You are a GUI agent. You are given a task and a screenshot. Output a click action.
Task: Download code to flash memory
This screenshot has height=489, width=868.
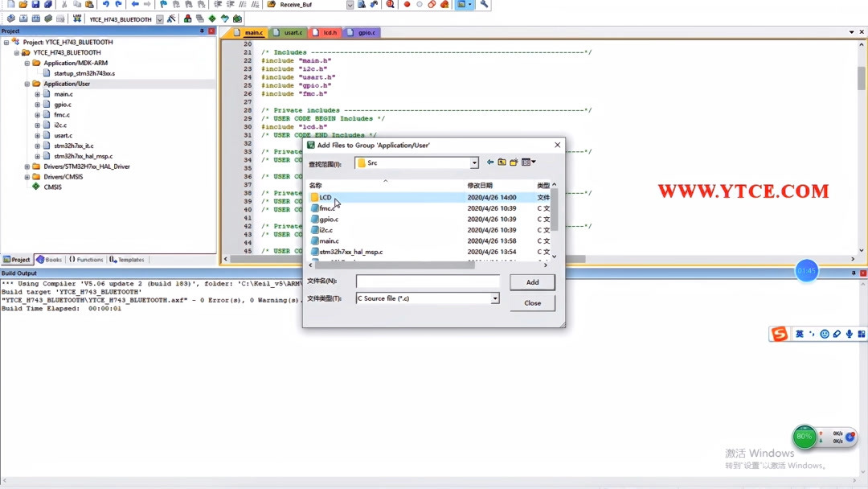click(77, 18)
